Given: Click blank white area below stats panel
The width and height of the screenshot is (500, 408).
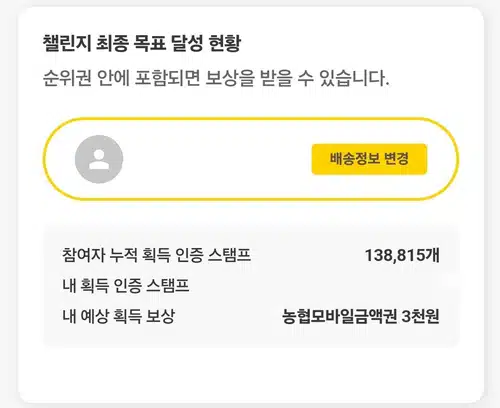Looking at the screenshot, I should pyautogui.click(x=251, y=373).
